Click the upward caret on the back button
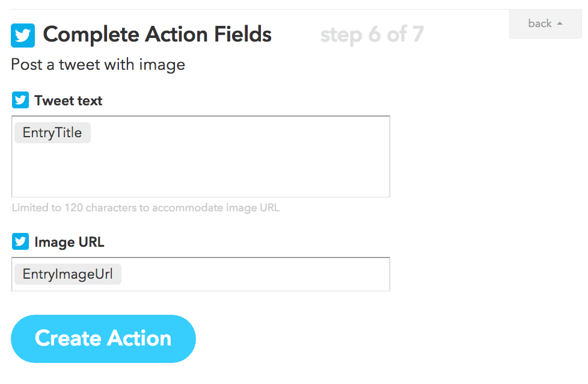This screenshot has height=384, width=588. [x=560, y=23]
